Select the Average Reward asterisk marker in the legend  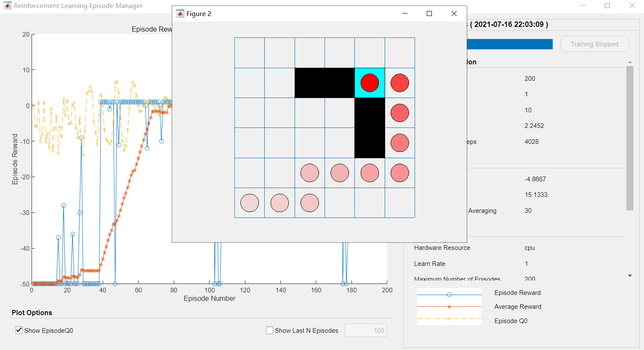pyautogui.click(x=449, y=307)
